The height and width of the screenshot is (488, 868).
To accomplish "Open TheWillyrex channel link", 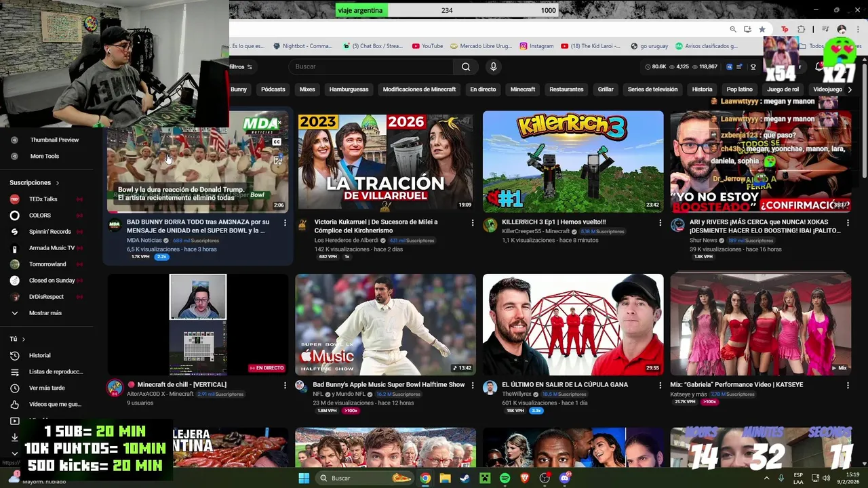I will coord(517,394).
